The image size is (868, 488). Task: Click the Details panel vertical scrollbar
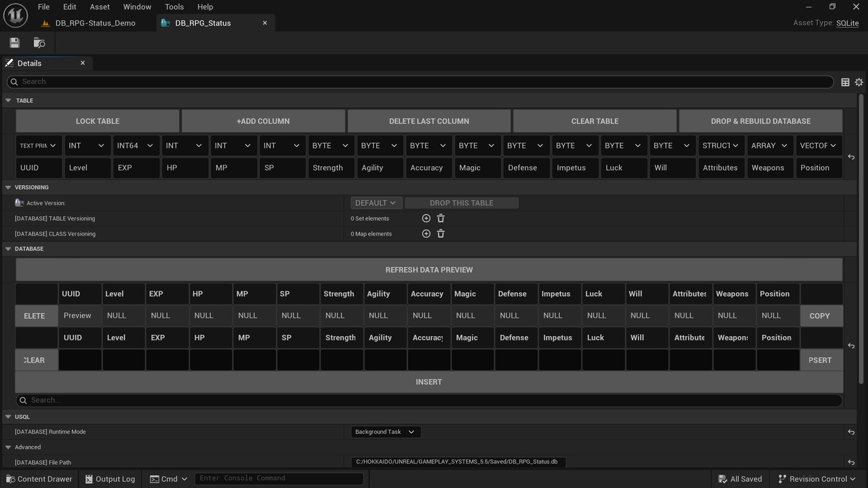[x=861, y=237]
